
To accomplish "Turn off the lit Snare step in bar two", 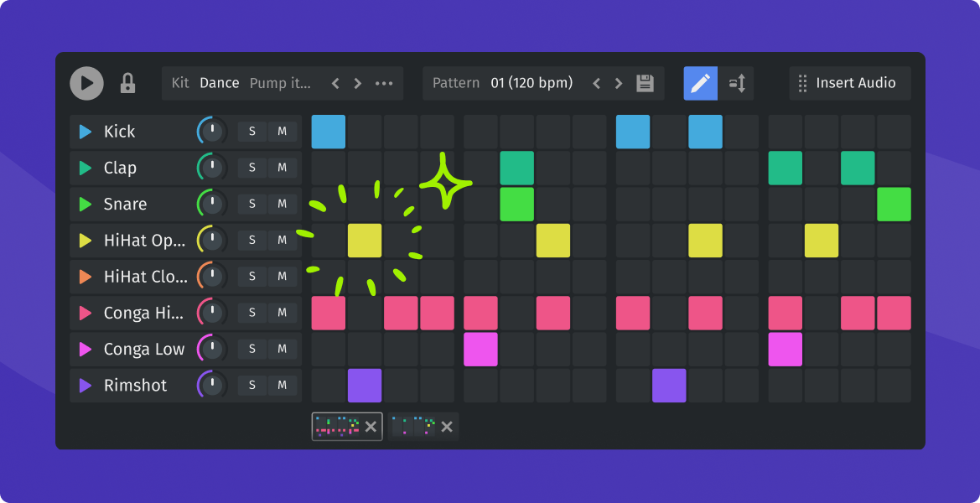I will (x=517, y=205).
